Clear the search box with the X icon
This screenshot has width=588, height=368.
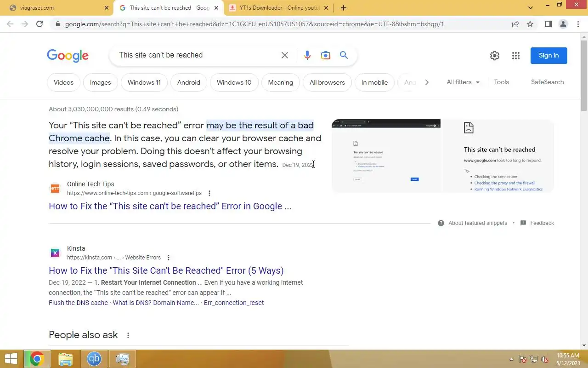click(x=285, y=55)
